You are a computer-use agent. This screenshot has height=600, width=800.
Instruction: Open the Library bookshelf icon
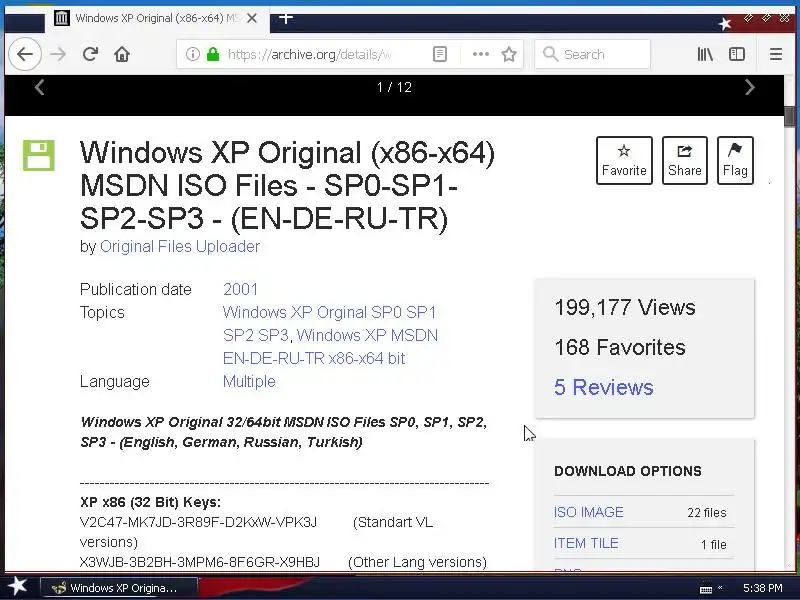point(705,54)
